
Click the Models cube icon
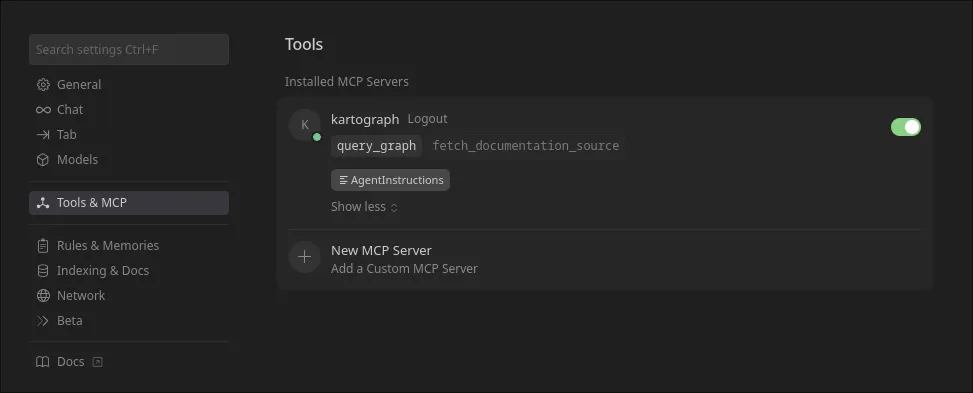coord(43,160)
